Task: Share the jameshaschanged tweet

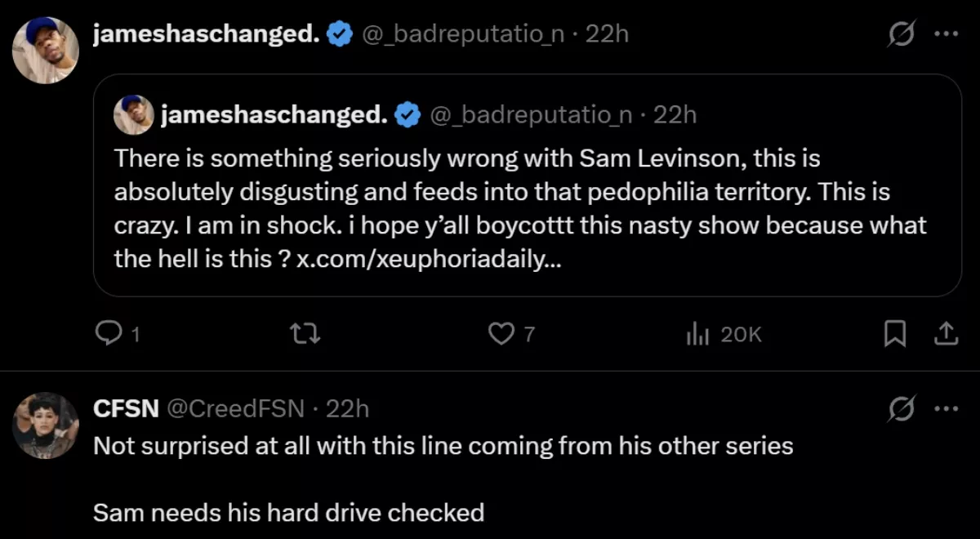Action: tap(947, 334)
